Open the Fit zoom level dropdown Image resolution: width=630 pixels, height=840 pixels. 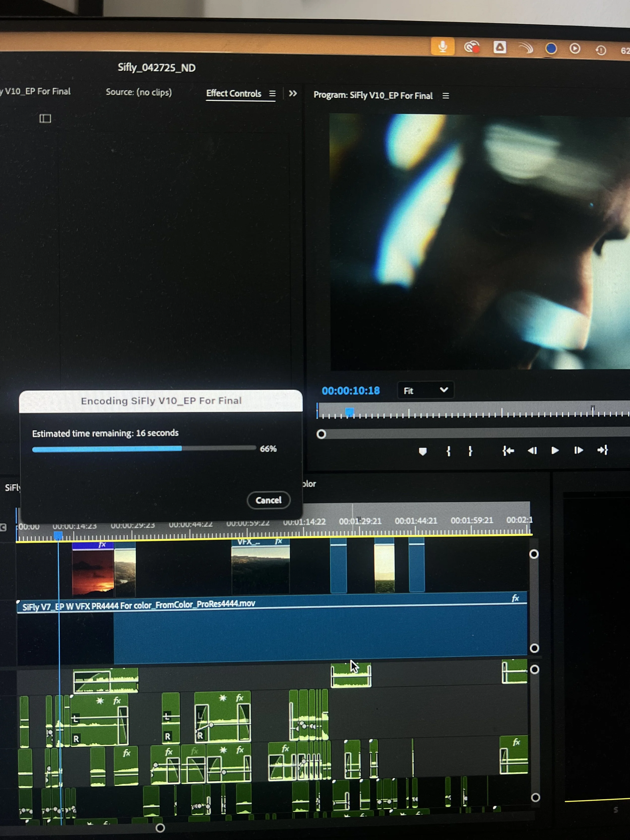pos(425,390)
